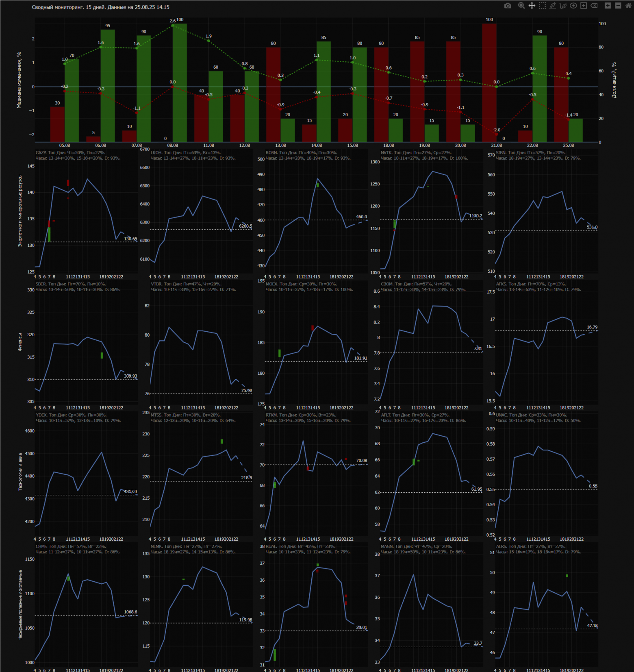Select the 'Энергетика и минеральные ресурсы' row label
Screen dimensions: 634x672
click(x=20, y=211)
